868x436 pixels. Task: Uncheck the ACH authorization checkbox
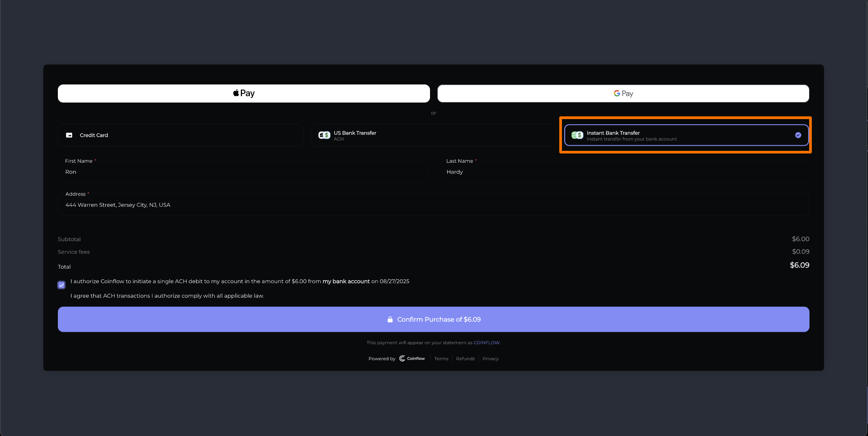coord(61,285)
